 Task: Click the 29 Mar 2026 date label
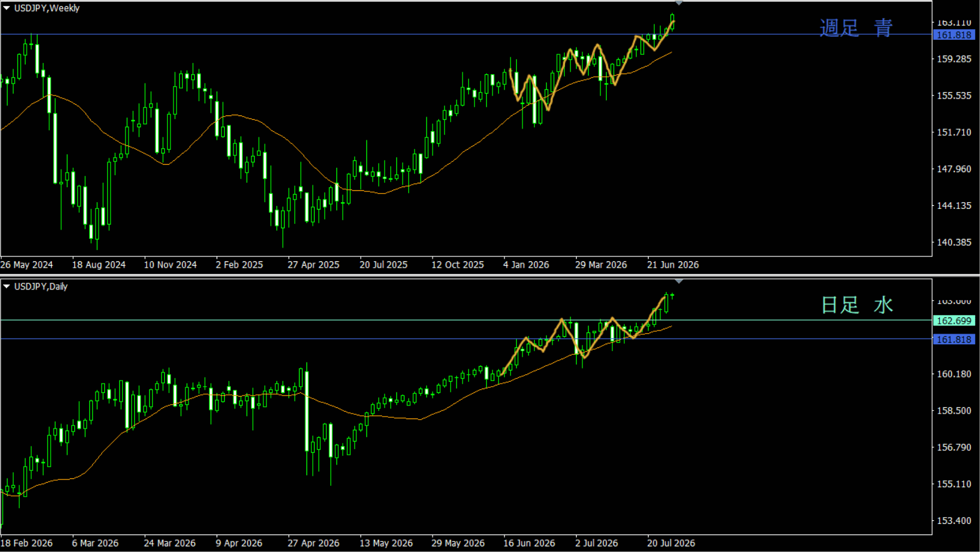(x=601, y=264)
